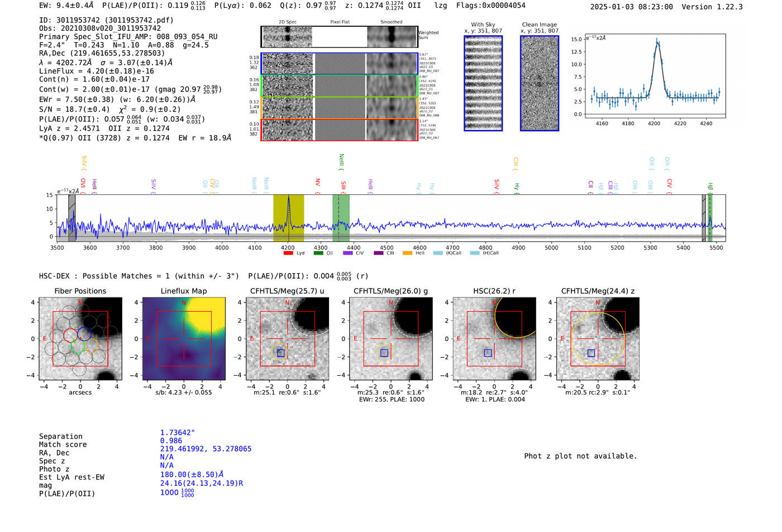782x532 pixels.
Task: Click the orange fiber circle in Fiber Positions
Action: tap(92, 345)
